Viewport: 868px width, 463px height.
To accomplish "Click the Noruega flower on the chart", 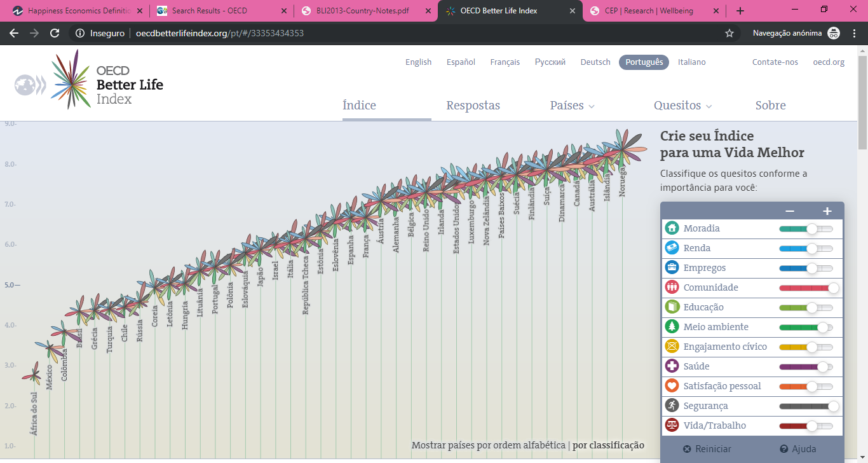I will pyautogui.click(x=622, y=149).
